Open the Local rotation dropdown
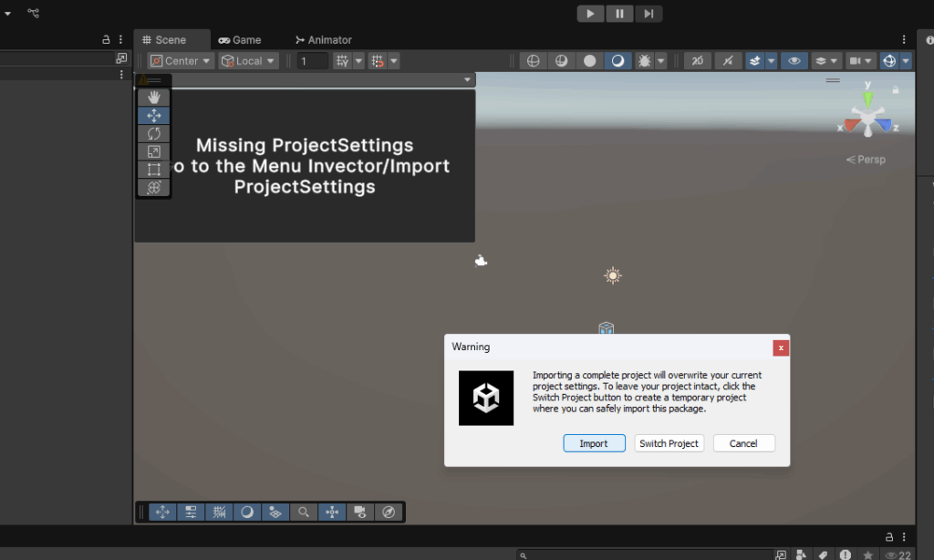 248,61
